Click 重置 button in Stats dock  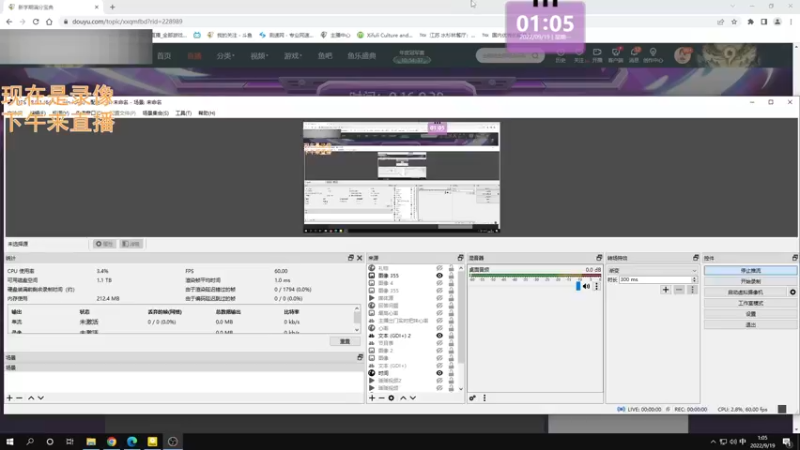(345, 341)
